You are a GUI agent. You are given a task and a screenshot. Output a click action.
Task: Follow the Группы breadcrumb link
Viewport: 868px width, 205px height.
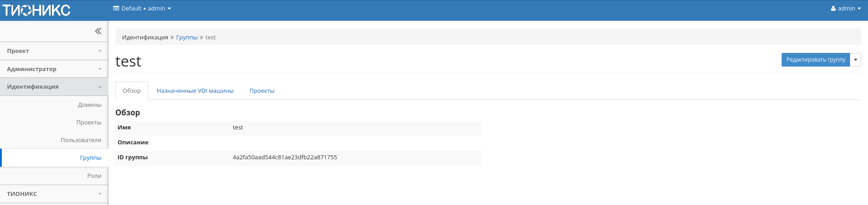pyautogui.click(x=187, y=38)
